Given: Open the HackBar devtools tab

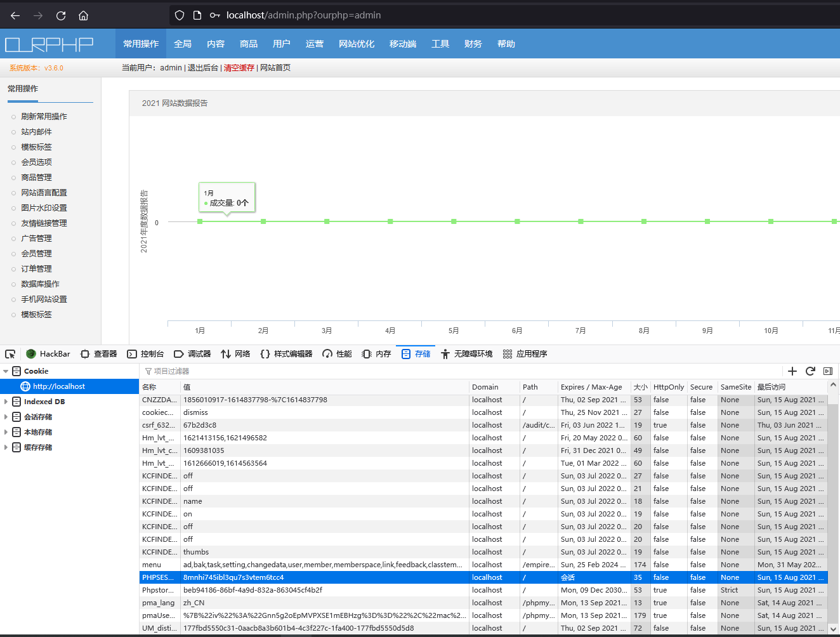Looking at the screenshot, I should pyautogui.click(x=48, y=354).
